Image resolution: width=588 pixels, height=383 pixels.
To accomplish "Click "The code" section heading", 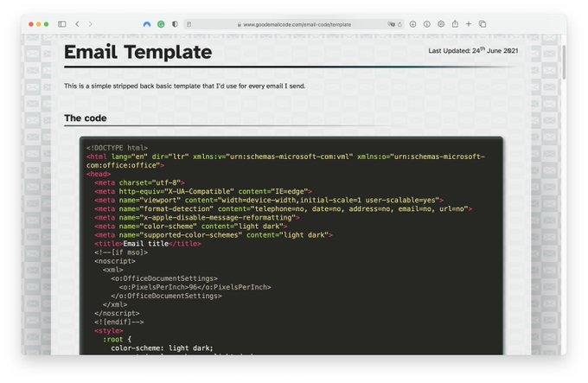I will (x=86, y=118).
